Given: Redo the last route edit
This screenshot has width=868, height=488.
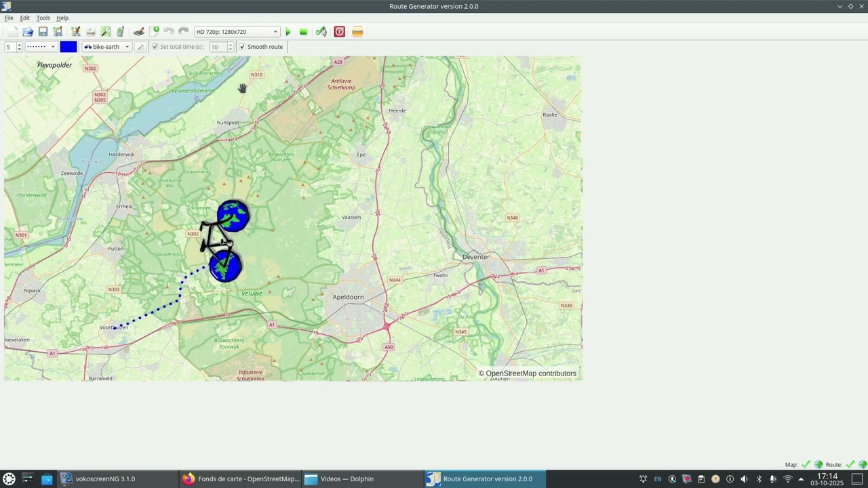Looking at the screenshot, I should pyautogui.click(x=184, y=32).
